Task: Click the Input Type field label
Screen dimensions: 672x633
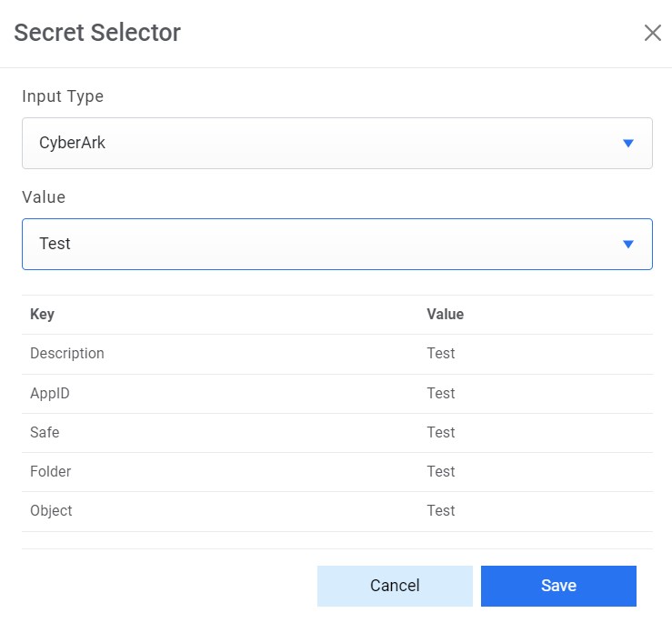Action: pos(63,96)
